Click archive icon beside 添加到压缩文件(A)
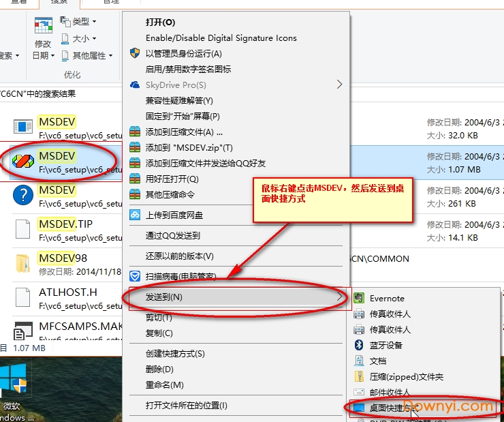The image size is (504, 422). 135,132
